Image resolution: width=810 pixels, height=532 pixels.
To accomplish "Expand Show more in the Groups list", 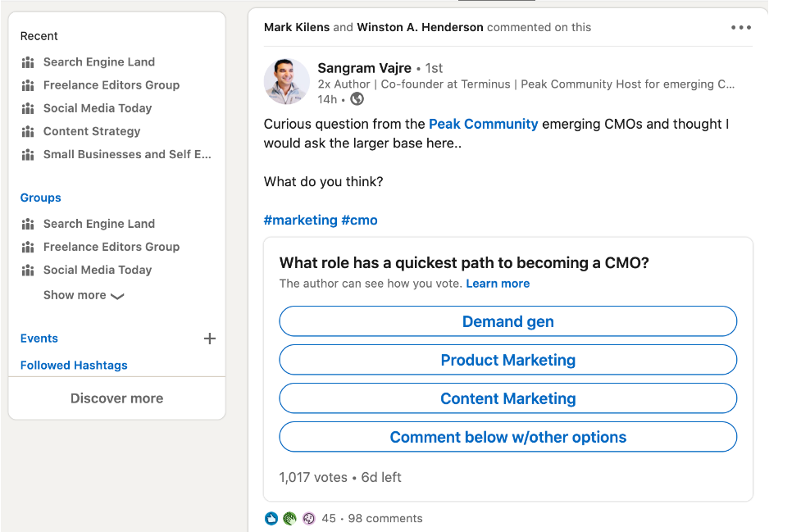I will (83, 295).
